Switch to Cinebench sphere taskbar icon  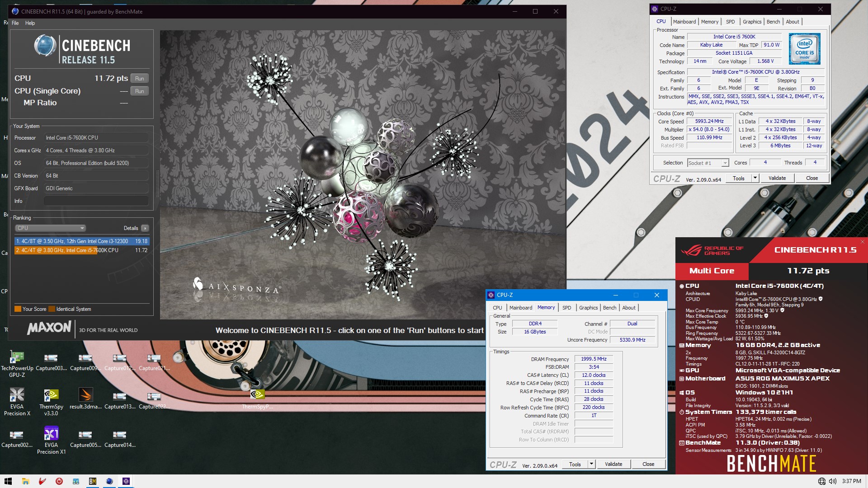109,481
